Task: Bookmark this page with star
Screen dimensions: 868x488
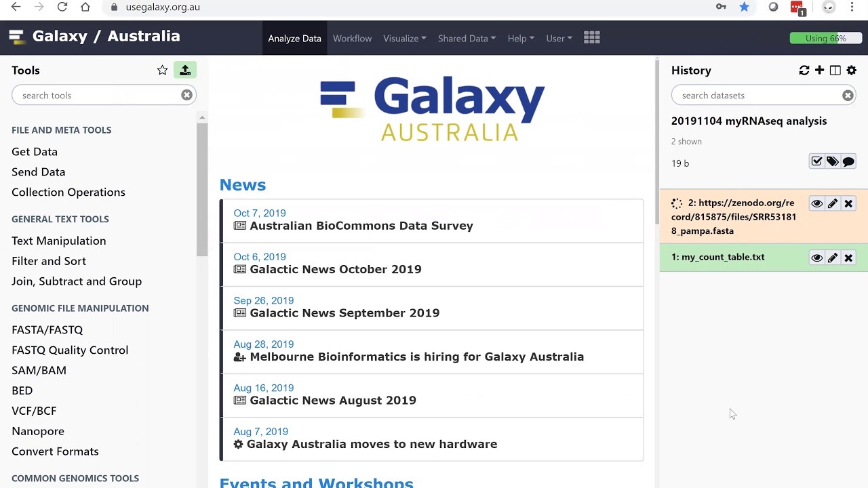Action: pyautogui.click(x=745, y=7)
